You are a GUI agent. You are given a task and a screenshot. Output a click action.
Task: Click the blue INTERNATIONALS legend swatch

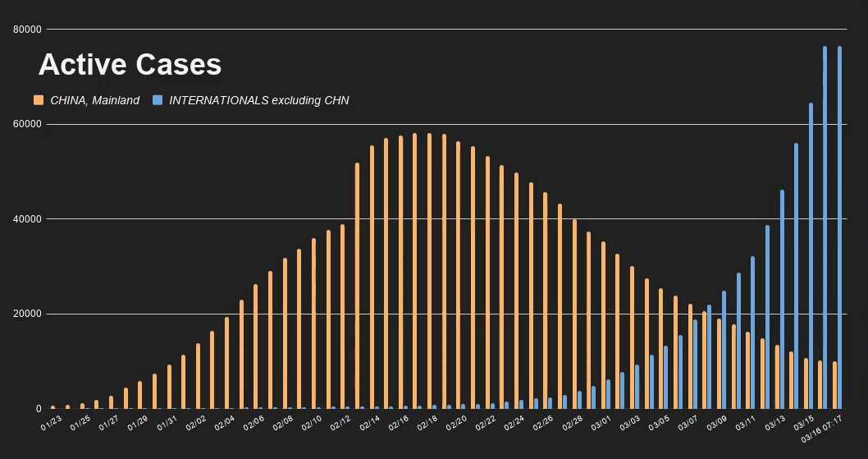pos(158,100)
